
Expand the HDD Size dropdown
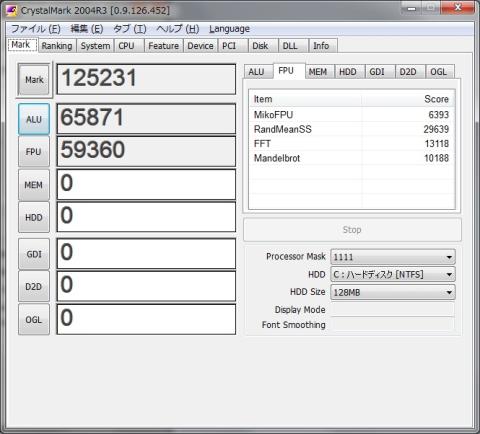(x=393, y=292)
